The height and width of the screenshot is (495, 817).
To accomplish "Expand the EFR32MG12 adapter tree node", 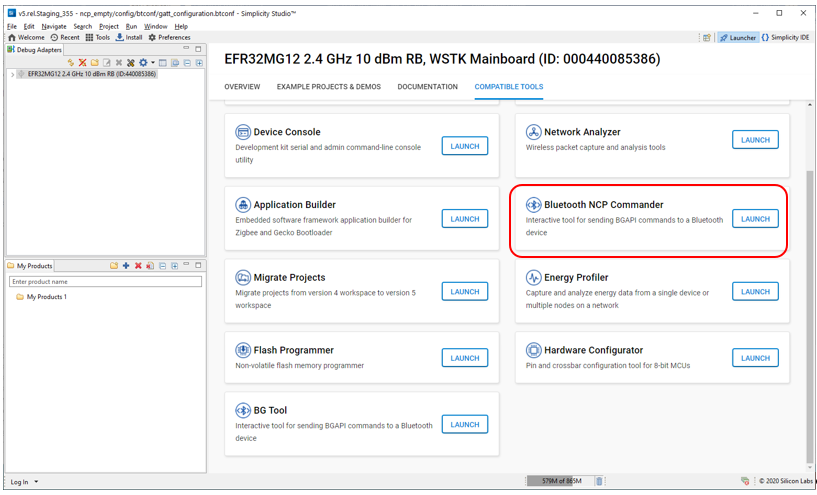I will [x=13, y=74].
